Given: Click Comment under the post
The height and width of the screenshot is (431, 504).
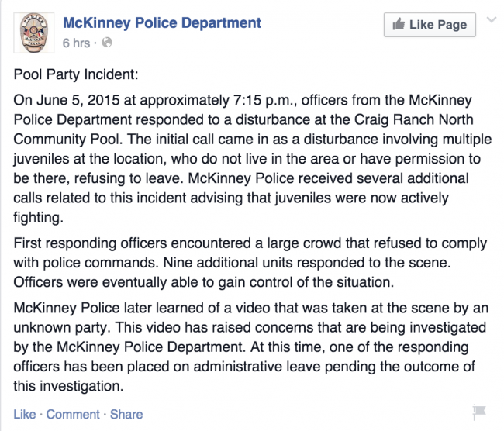Looking at the screenshot, I should [73, 414].
